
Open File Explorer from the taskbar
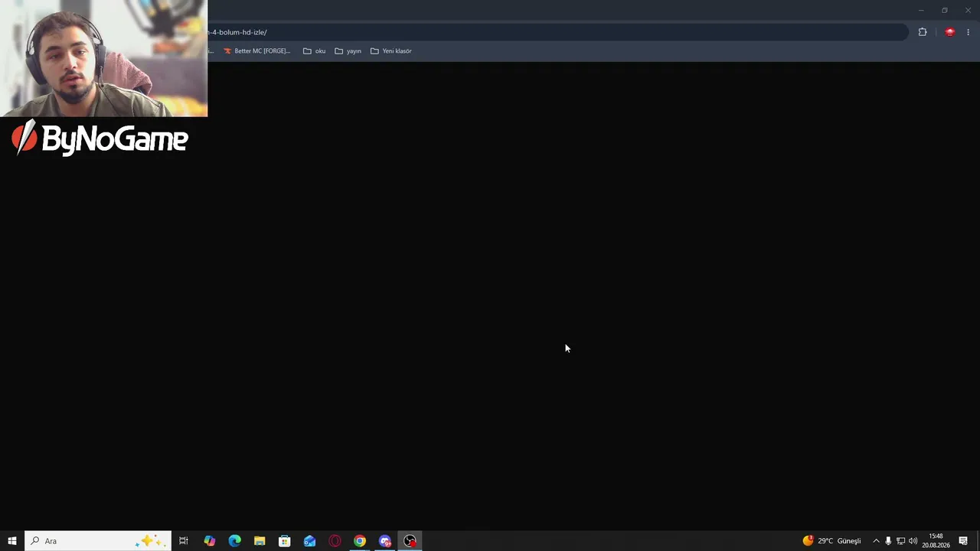260,541
